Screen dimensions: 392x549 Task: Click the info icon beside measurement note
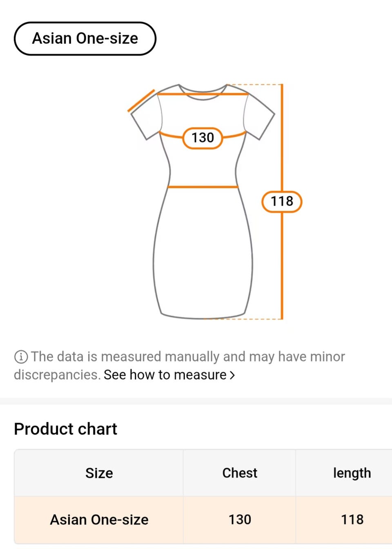click(x=21, y=357)
